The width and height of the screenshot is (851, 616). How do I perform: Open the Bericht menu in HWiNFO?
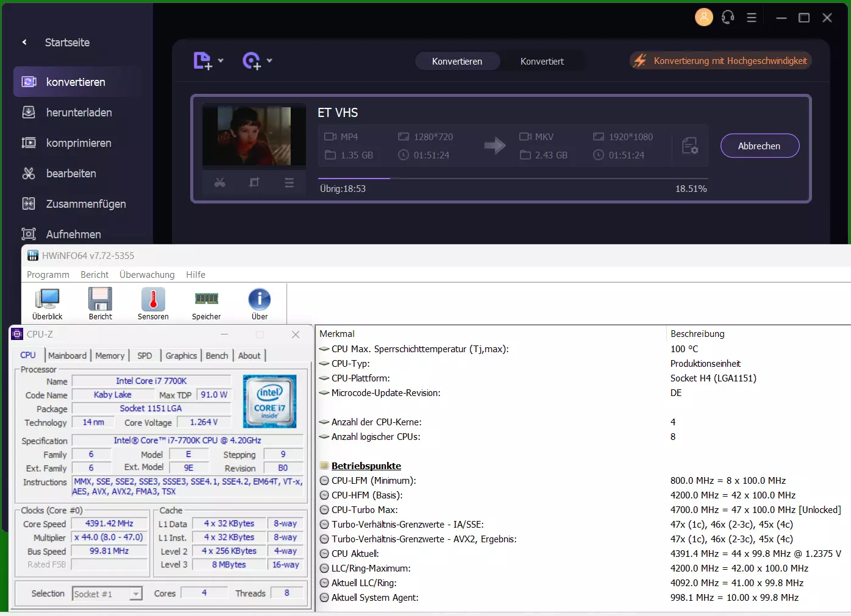[x=94, y=275]
